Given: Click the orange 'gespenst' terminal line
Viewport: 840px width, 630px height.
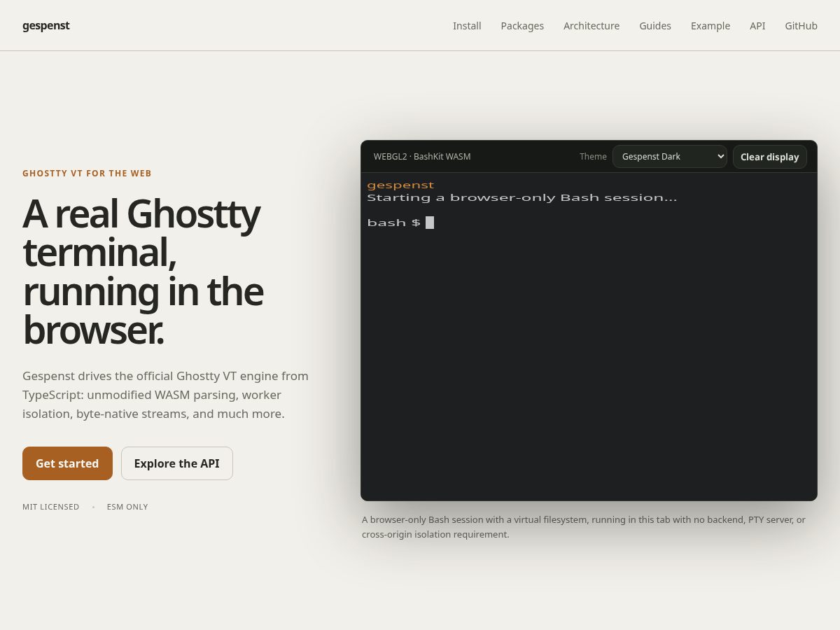Looking at the screenshot, I should pos(400,185).
